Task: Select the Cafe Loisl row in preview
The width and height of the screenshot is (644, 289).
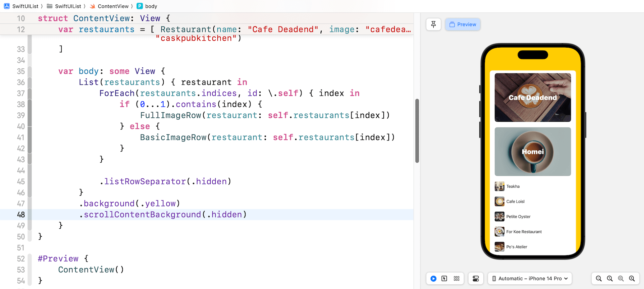Action: (x=533, y=201)
